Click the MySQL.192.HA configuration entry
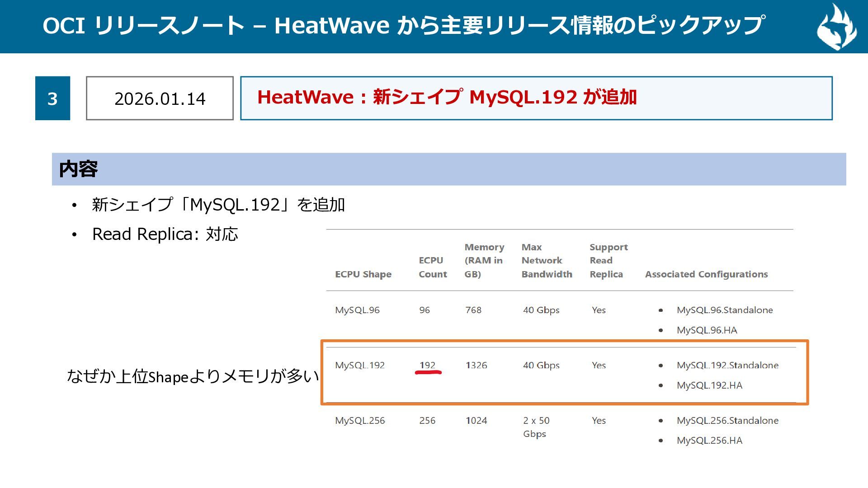 [x=709, y=385]
